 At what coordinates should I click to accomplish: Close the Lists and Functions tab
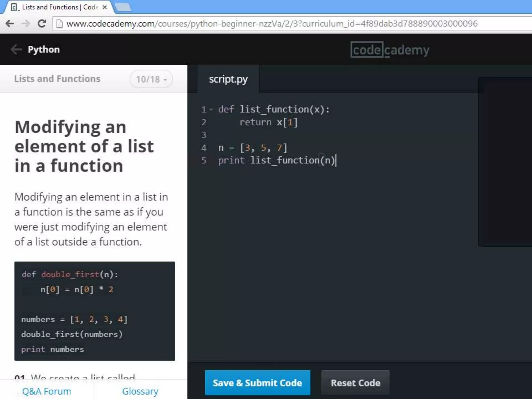[105, 7]
